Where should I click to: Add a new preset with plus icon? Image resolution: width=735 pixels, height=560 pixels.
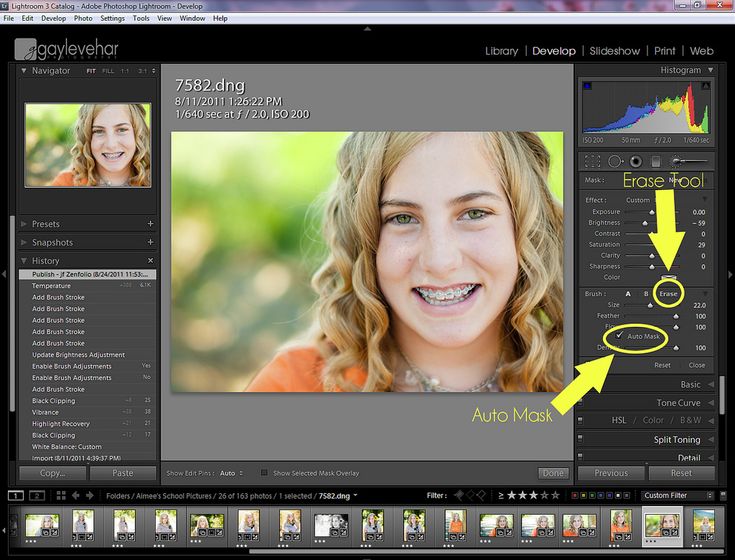[151, 224]
